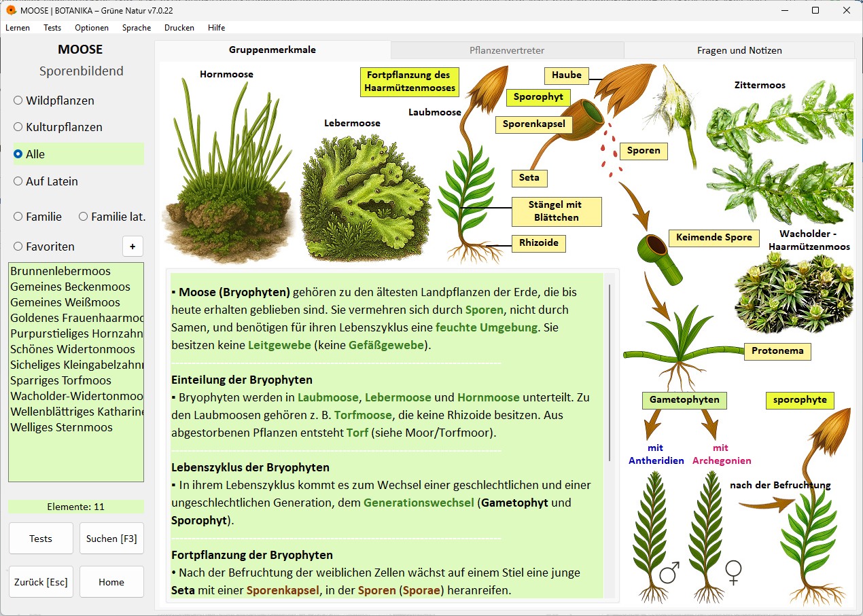Open the Tests menu in menu bar
This screenshot has height=616, width=863.
(x=52, y=28)
